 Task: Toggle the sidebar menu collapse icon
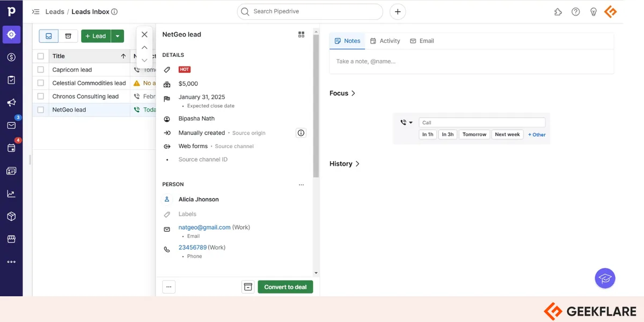[36, 11]
